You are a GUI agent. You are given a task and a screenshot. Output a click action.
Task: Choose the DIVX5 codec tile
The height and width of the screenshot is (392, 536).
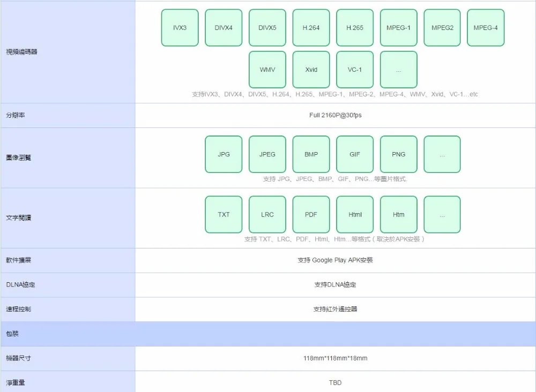[x=267, y=28]
